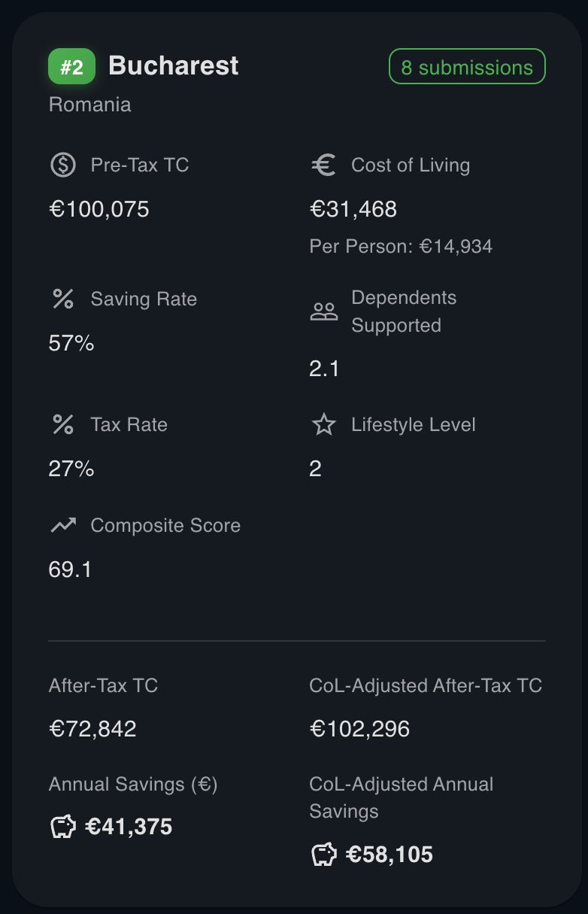Select the Bucharest city title
The height and width of the screenshot is (914, 588).
174,65
